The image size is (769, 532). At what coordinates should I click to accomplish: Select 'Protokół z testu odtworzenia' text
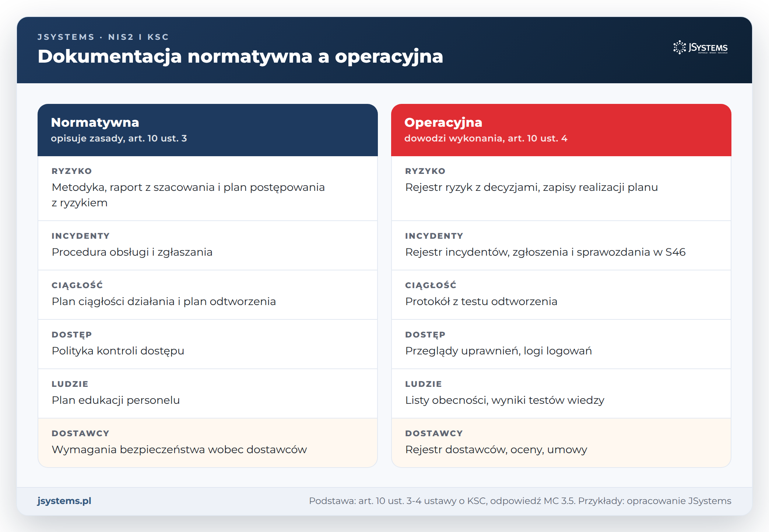click(x=481, y=301)
